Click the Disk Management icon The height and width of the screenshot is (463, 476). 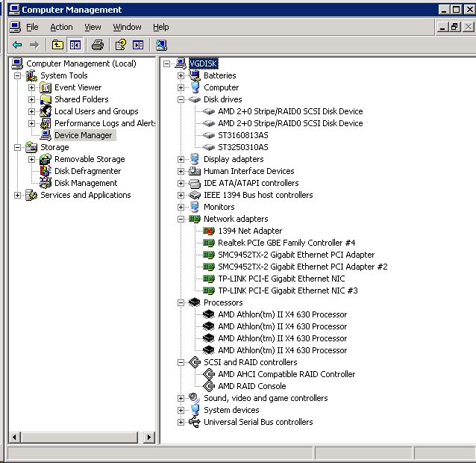[46, 183]
